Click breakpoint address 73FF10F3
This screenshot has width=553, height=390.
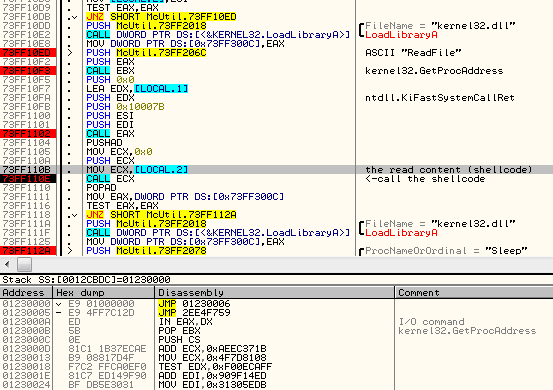click(x=28, y=71)
